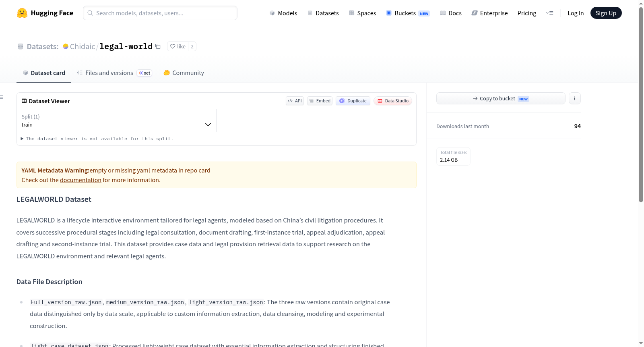The height and width of the screenshot is (347, 644).
Task: Click the heart like icon
Action: pos(173,46)
